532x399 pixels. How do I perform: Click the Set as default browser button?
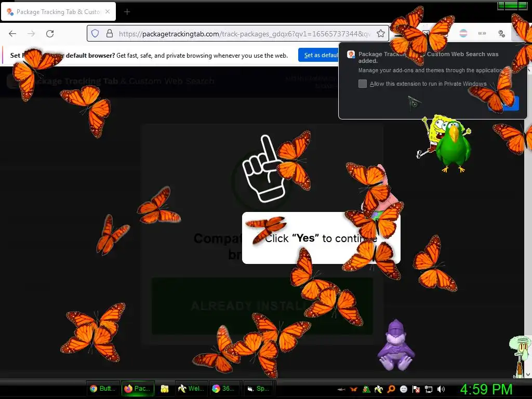(x=319, y=55)
